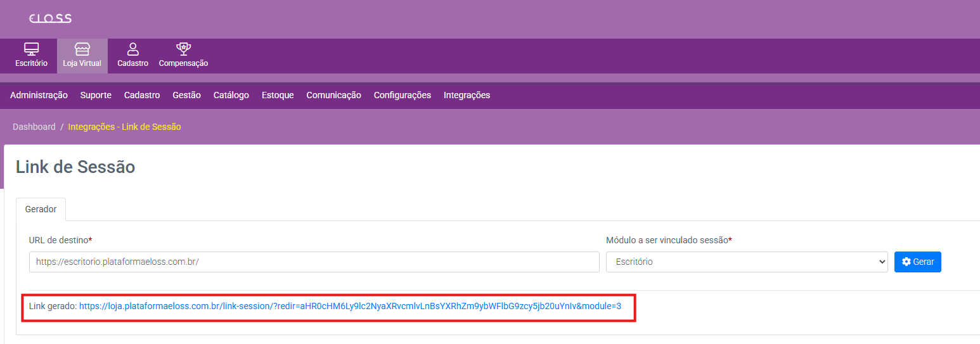The image size is (980, 344).
Task: Open the Suporte menu
Action: (96, 95)
